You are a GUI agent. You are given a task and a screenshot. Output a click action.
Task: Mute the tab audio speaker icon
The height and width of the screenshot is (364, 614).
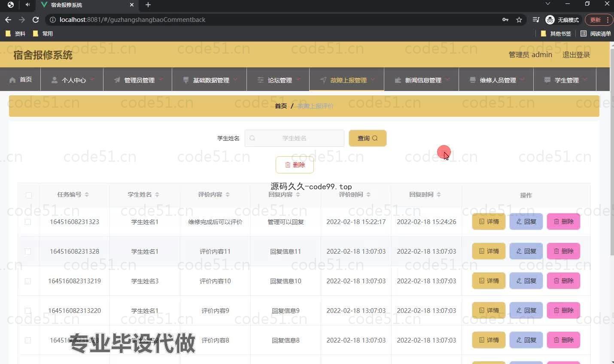[x=27, y=5]
